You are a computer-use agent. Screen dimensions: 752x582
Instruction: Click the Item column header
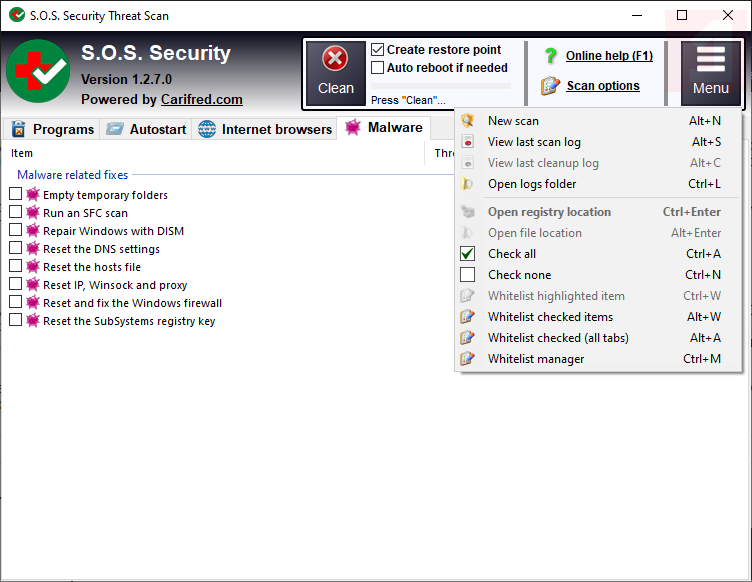(213, 153)
